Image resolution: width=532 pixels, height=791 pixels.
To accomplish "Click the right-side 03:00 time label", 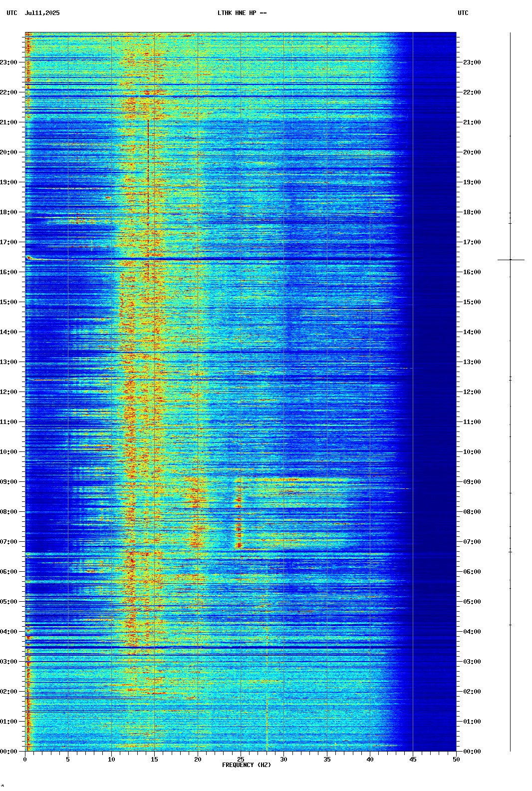I will point(472,662).
